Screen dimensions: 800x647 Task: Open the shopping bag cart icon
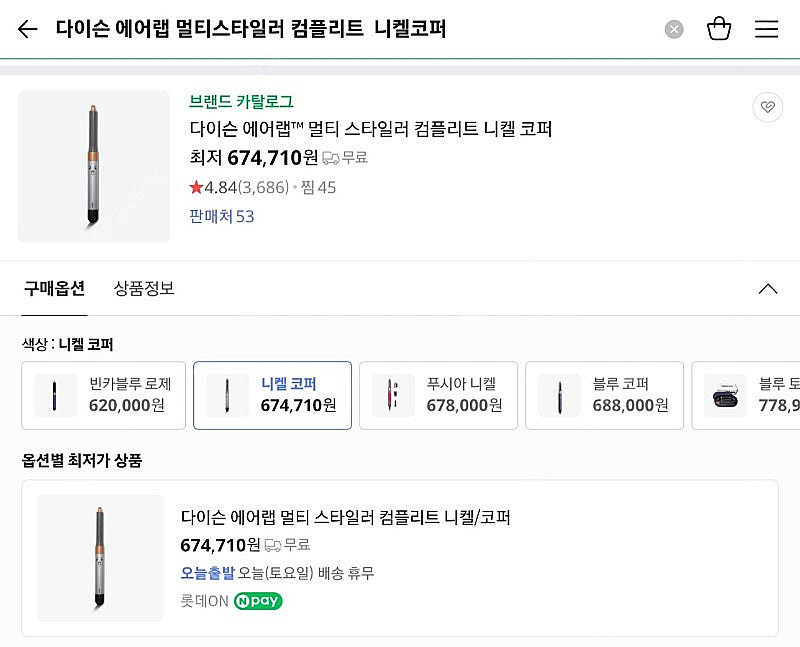pos(719,29)
